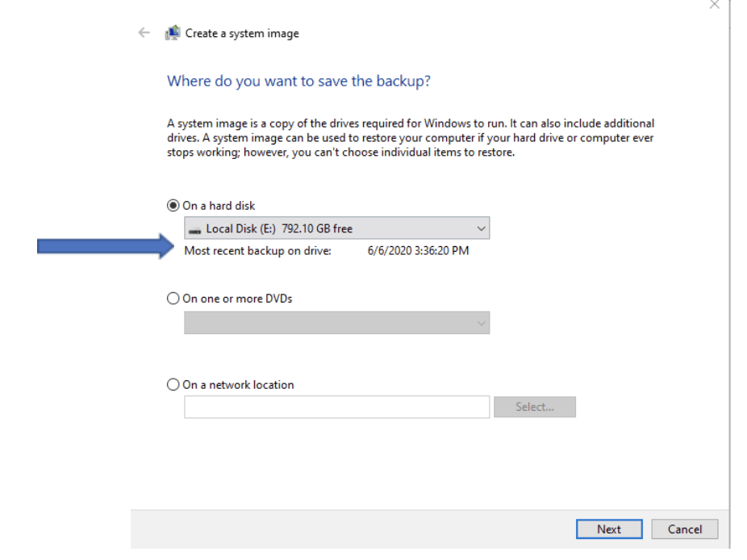Close the dialog with the X button

click(714, 5)
